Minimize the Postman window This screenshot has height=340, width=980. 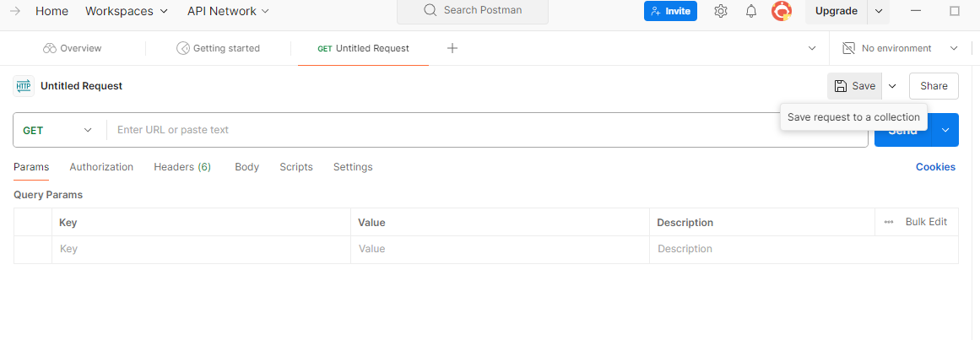tap(916, 11)
